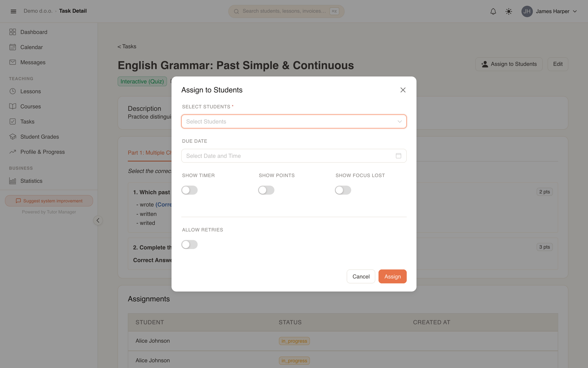The height and width of the screenshot is (368, 588).
Task: Click the Demo d.o.o. breadcrumb
Action: tap(38, 11)
